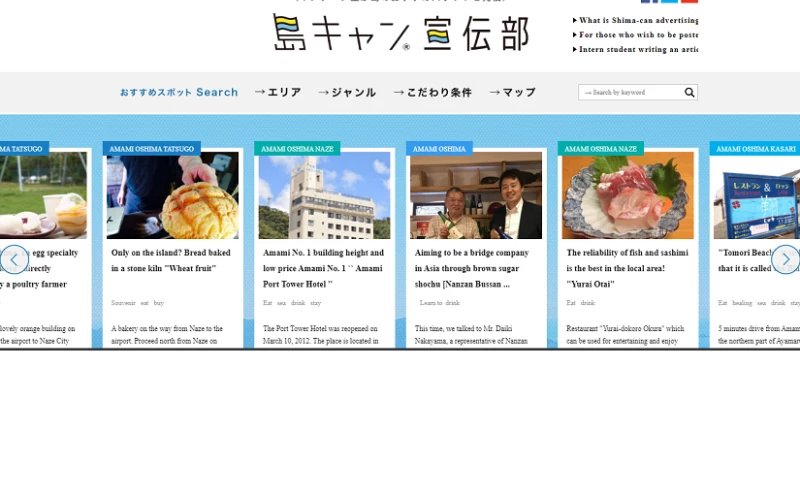Click healing tag on Tomori Beach card
800x480 pixels.
742,303
